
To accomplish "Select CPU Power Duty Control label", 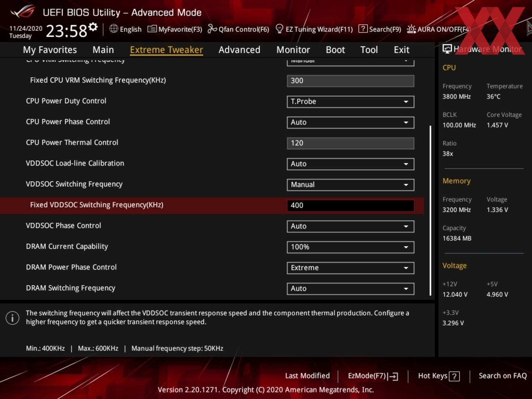I will click(x=66, y=101).
